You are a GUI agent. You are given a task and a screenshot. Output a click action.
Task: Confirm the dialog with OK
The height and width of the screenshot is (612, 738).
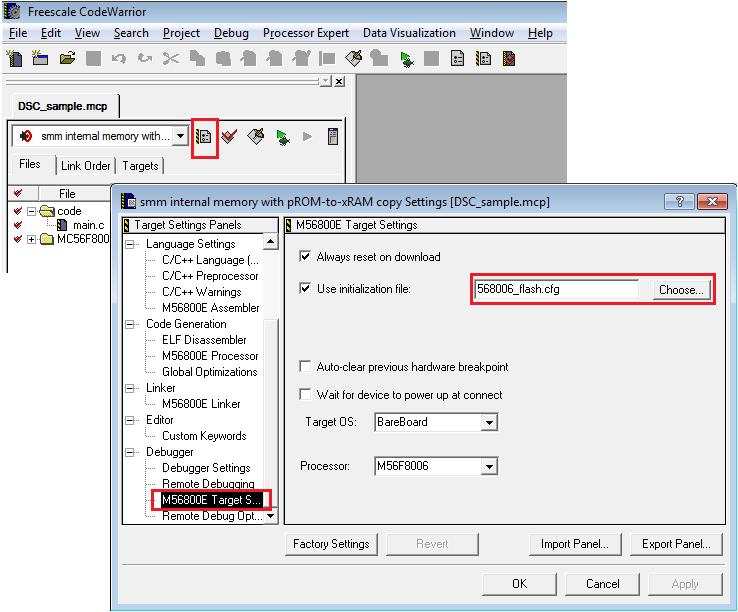click(x=520, y=584)
